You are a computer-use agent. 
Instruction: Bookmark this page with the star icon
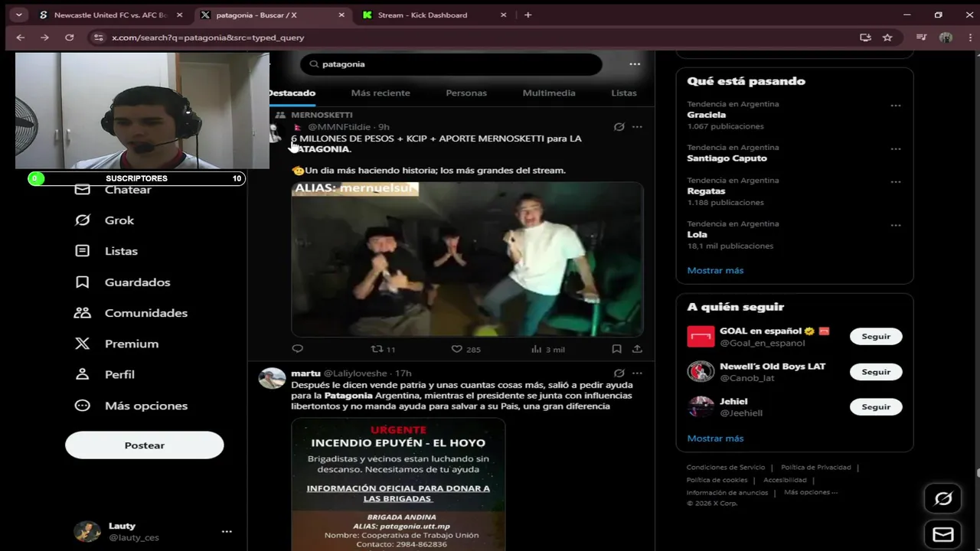pyautogui.click(x=887, y=37)
